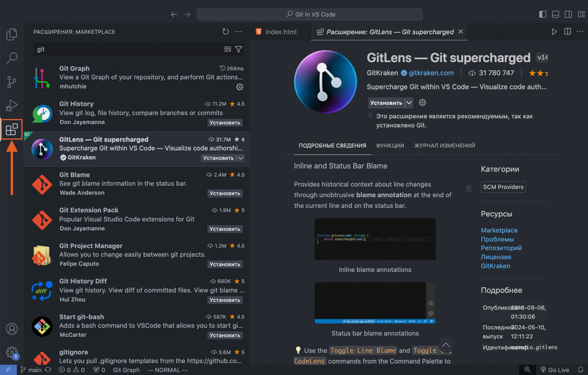Start Go Live server
588x375 pixels.
555,370
